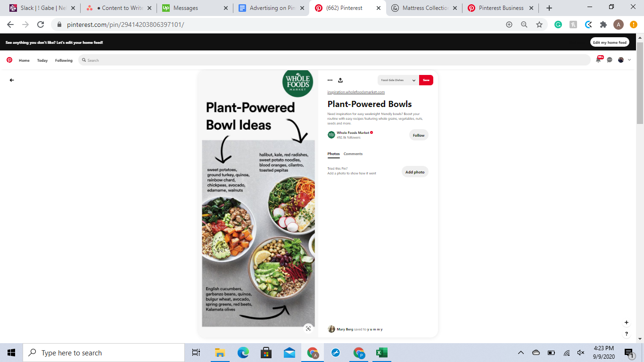The width and height of the screenshot is (644, 362).
Task: Click the back arrow beside the pin
Action: coord(12,80)
